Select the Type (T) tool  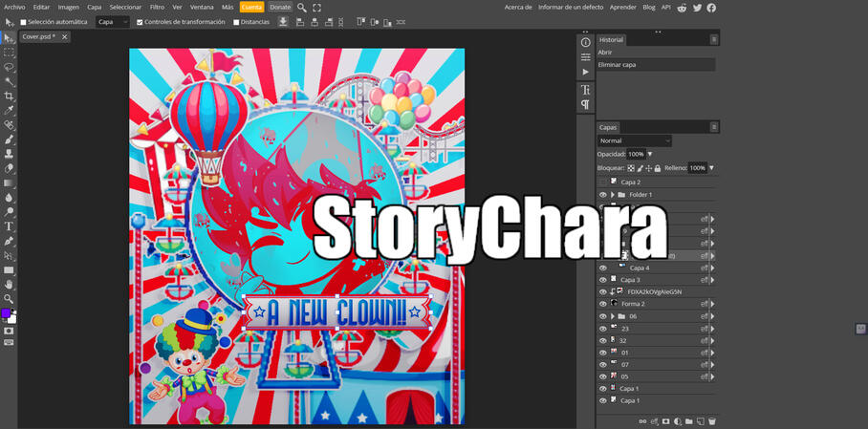coord(10,226)
